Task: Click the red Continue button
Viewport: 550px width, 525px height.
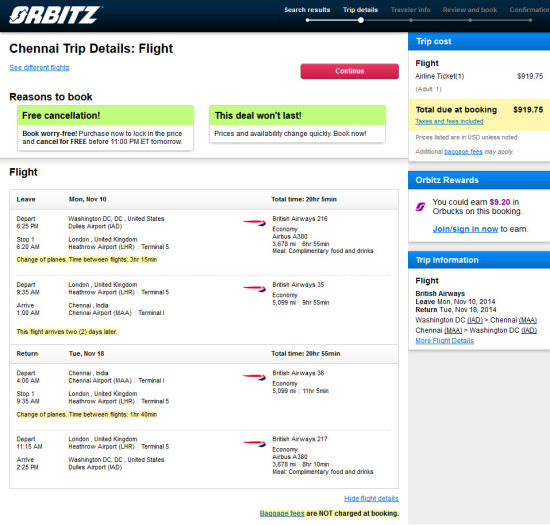Action: 349,71
